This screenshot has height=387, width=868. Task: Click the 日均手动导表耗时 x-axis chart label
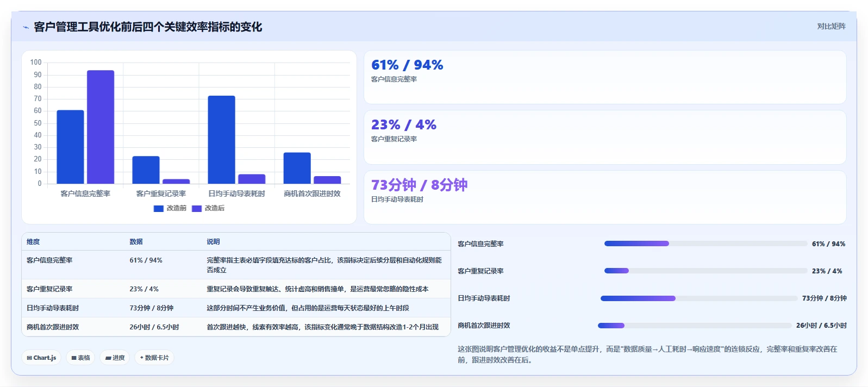(236, 193)
